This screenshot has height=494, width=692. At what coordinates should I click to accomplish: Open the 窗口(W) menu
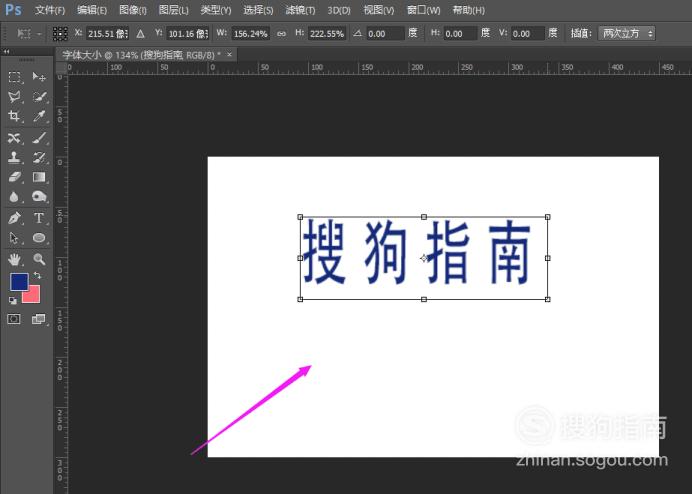pyautogui.click(x=423, y=10)
